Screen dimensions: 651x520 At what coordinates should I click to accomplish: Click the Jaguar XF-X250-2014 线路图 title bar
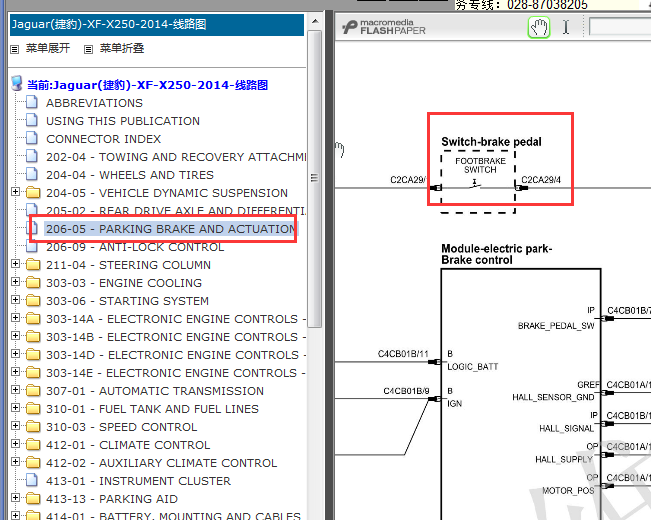click(x=157, y=25)
